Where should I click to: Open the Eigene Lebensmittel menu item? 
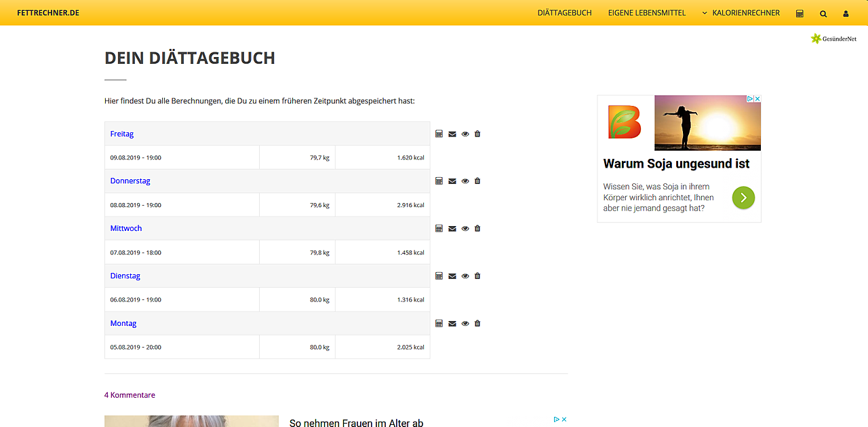(646, 13)
